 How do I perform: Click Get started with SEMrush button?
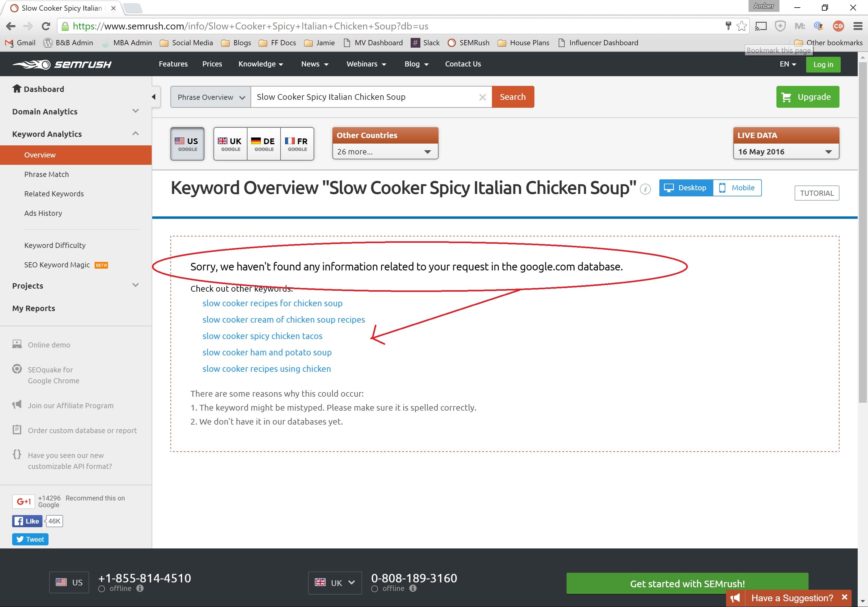click(x=687, y=584)
